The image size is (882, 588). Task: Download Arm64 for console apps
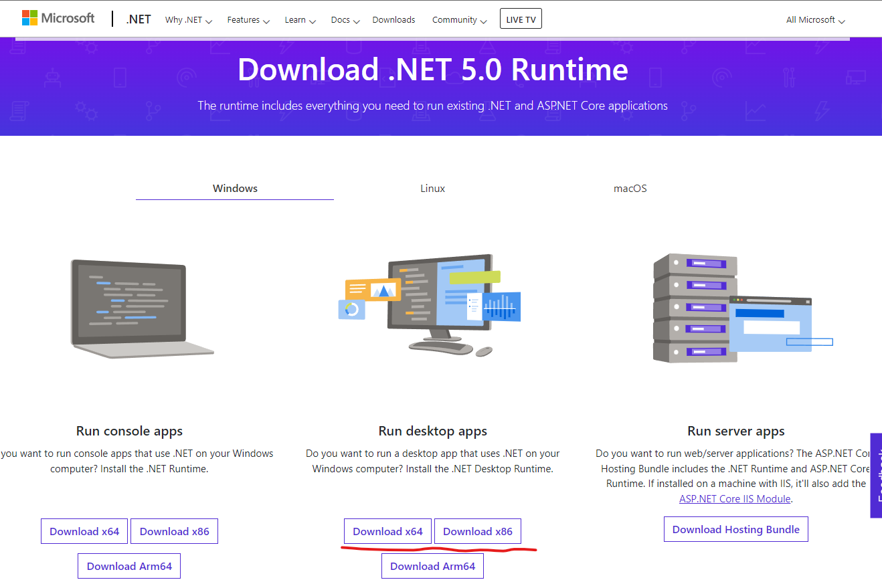129,567
